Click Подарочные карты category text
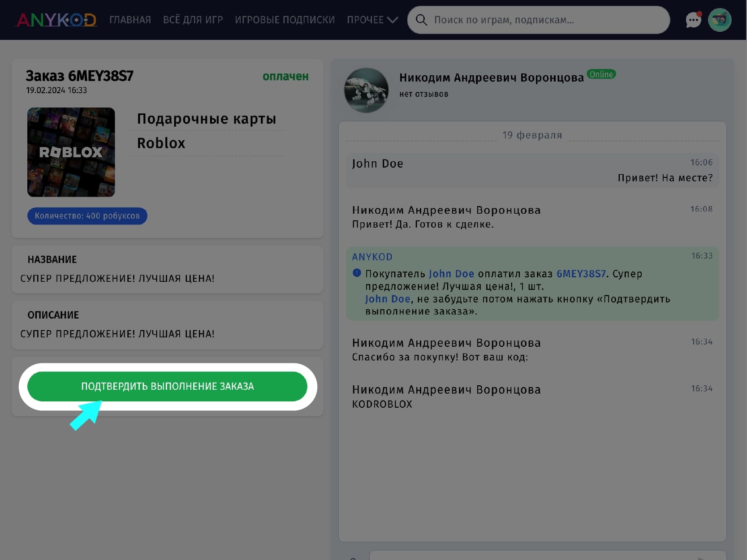 tap(207, 119)
